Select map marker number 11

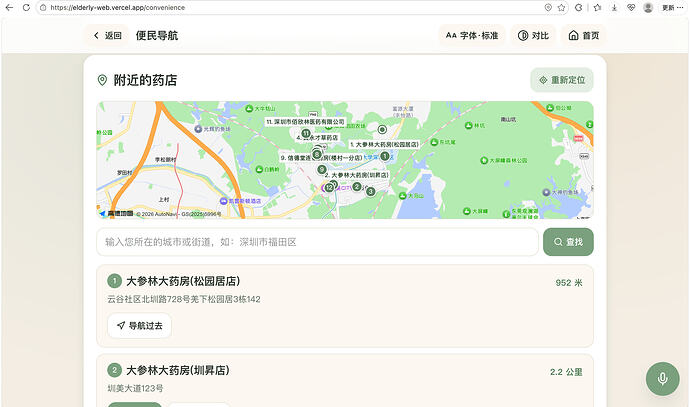(306, 133)
